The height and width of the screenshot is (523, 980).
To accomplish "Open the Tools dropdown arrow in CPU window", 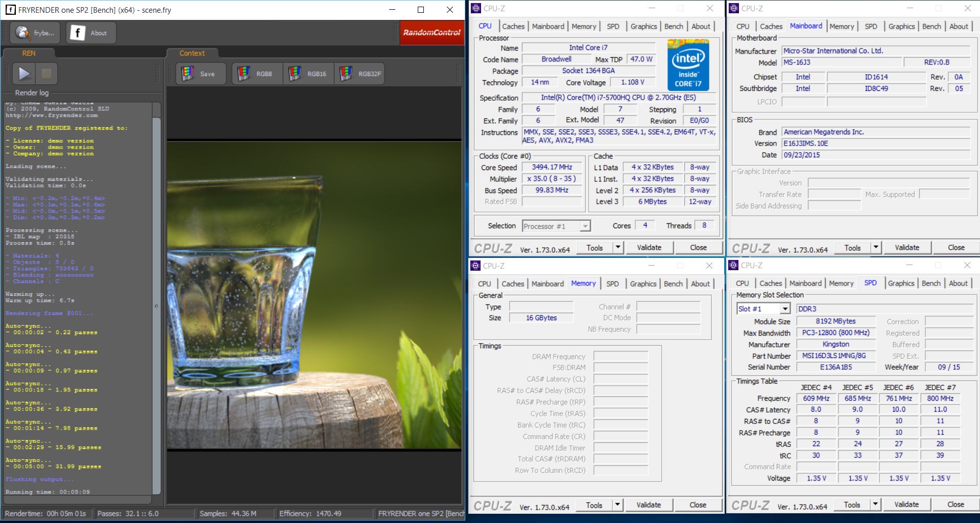I will pos(618,248).
